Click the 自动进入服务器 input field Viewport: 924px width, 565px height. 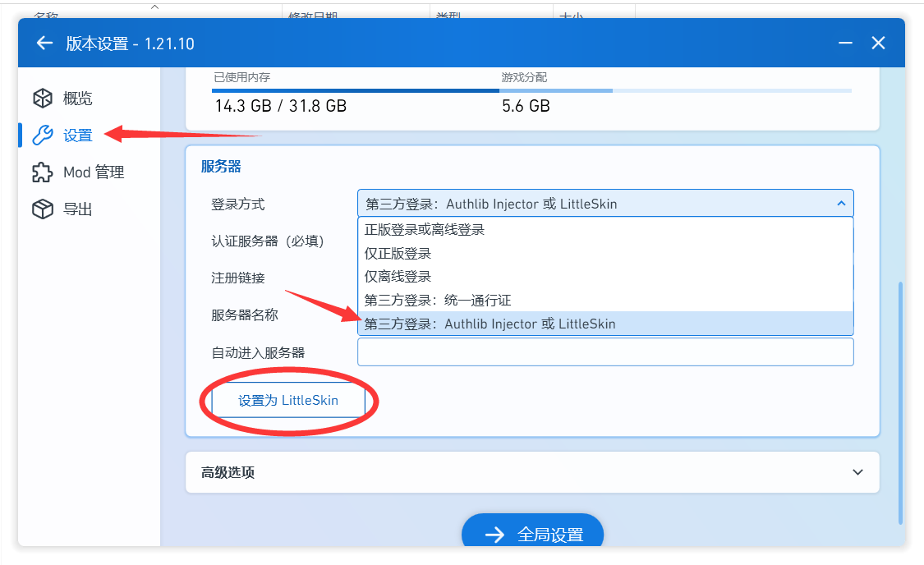605,352
